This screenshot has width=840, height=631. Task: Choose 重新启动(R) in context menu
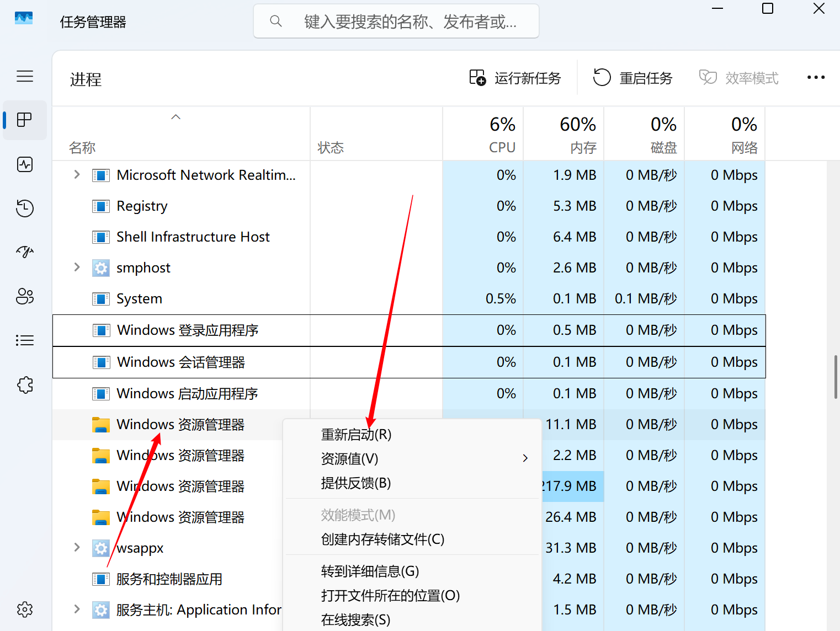[x=412, y=435]
